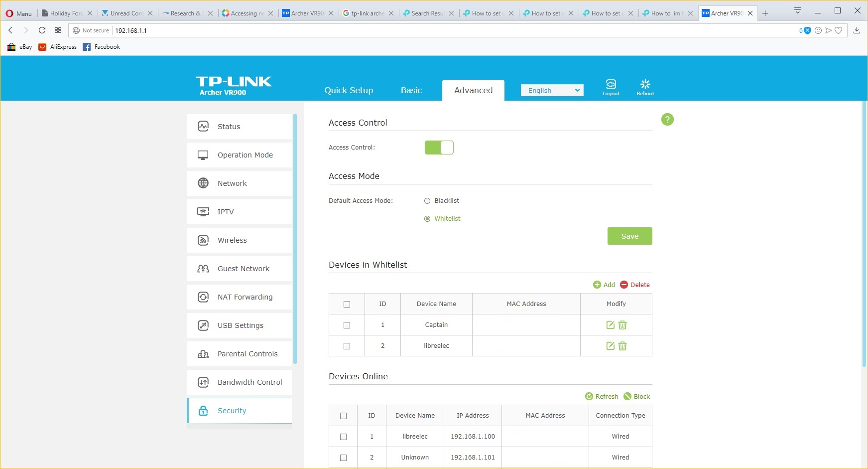Block selected online devices
This screenshot has width=868, height=469.
(636, 396)
